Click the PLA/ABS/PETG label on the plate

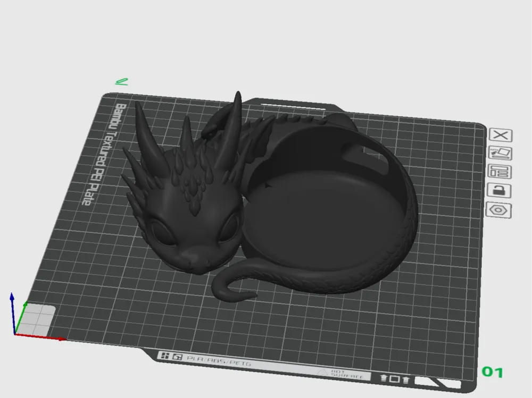218,363
